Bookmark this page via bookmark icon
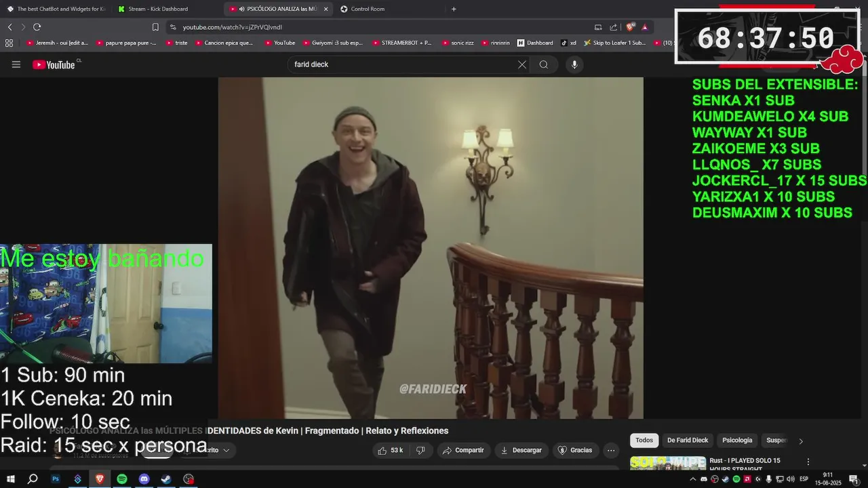This screenshot has width=868, height=488. pos(155,27)
